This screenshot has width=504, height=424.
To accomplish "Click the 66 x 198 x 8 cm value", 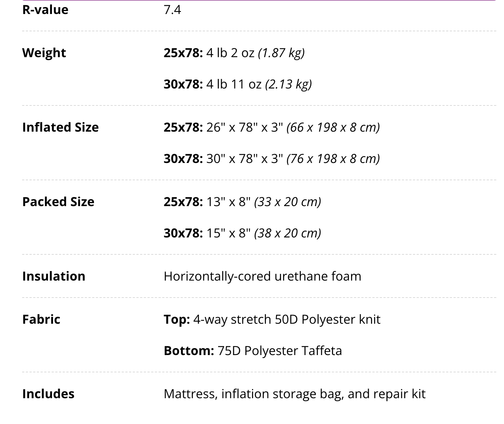I will (x=333, y=127).
